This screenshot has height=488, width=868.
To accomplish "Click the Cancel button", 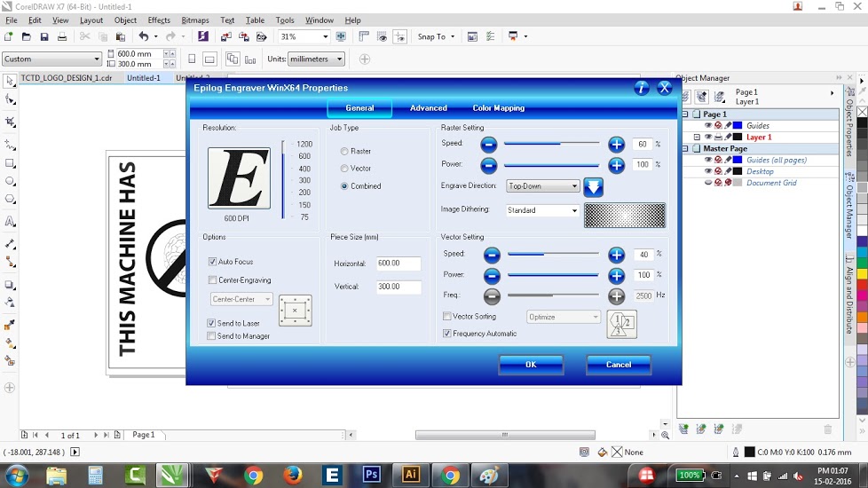I will pos(619,365).
